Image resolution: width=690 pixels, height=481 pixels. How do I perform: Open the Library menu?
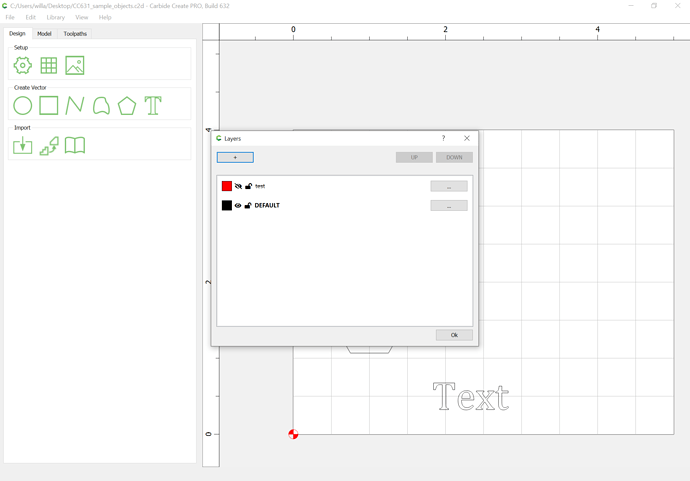[x=55, y=17]
